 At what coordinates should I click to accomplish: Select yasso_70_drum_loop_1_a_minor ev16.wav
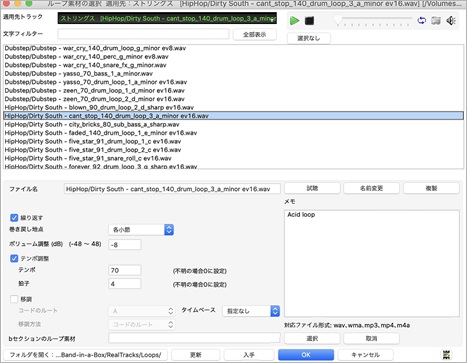pos(233,82)
